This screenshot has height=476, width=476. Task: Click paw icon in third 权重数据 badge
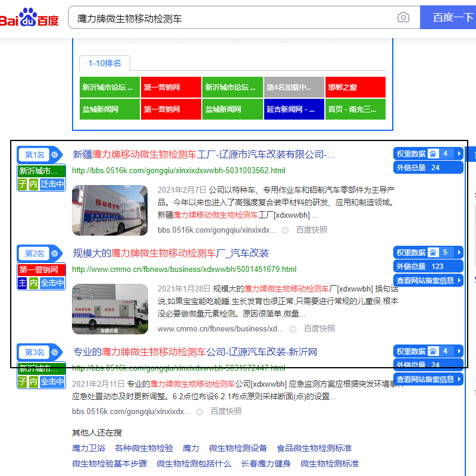433,351
